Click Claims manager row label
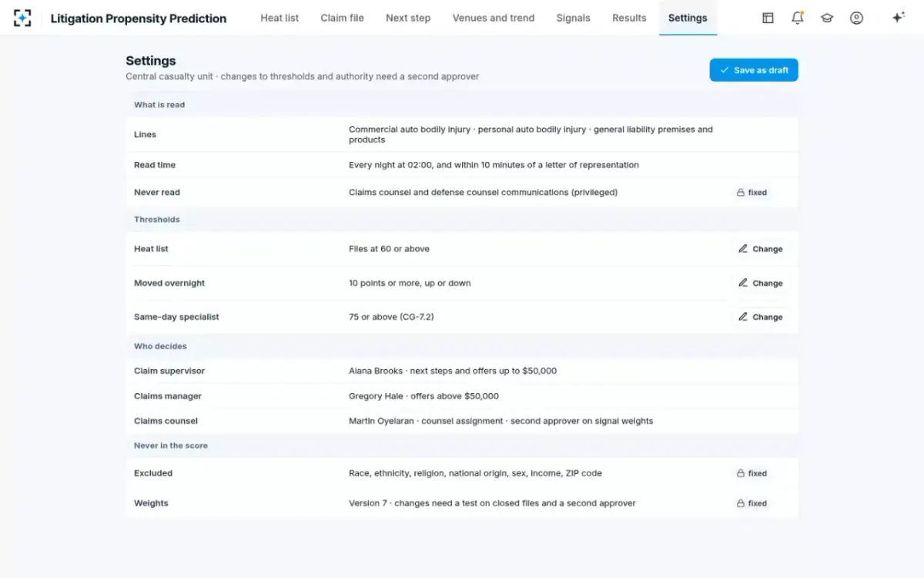 (x=168, y=396)
